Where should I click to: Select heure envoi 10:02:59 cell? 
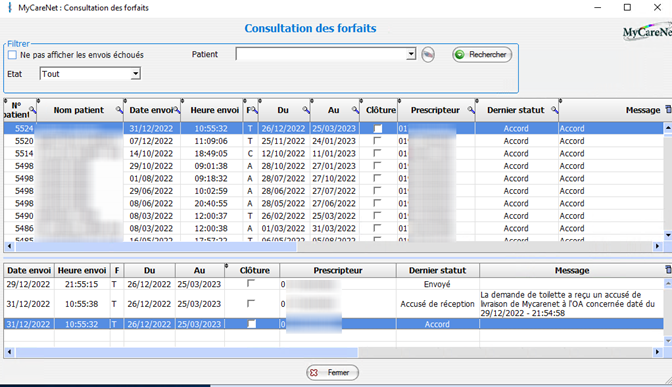[x=211, y=191]
